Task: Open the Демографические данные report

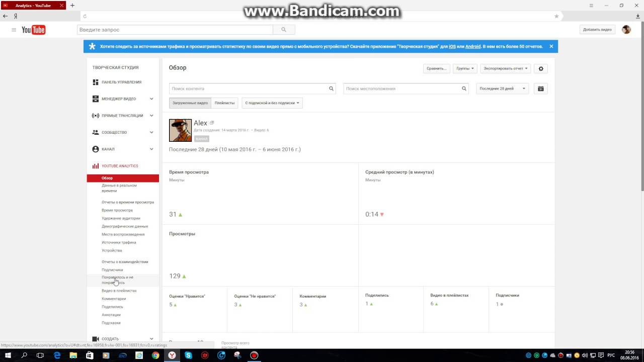Action: pos(125,226)
